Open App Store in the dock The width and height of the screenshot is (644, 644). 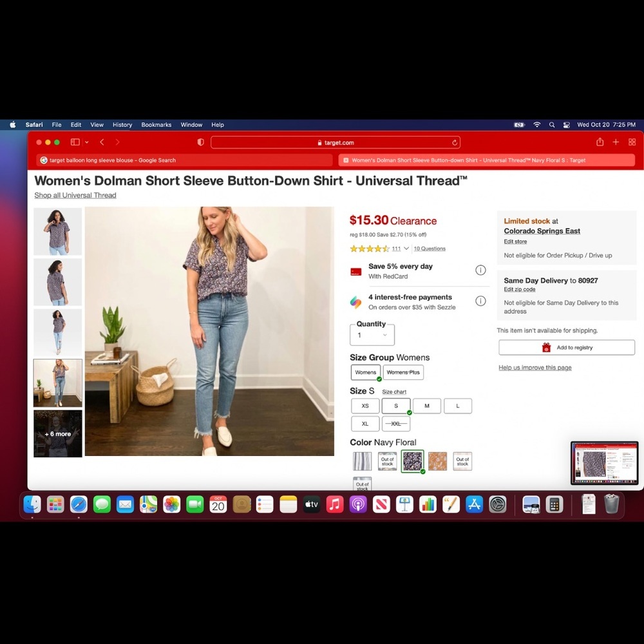point(475,504)
